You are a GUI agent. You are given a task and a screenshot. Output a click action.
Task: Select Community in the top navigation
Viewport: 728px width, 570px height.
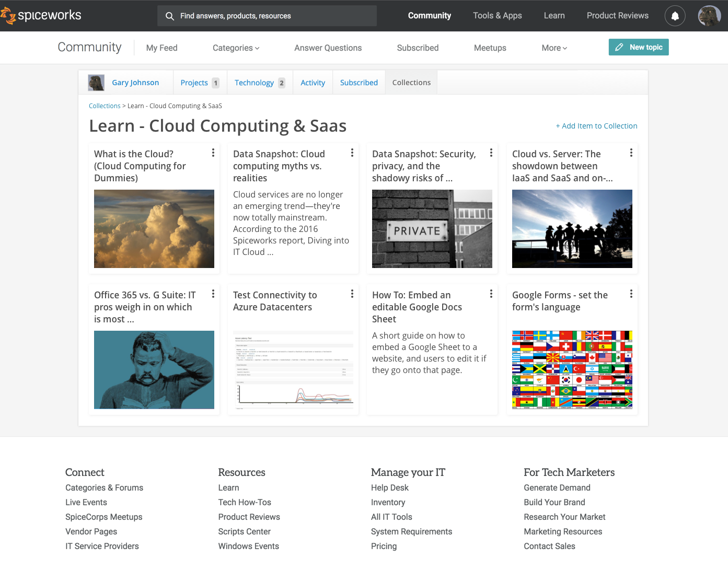click(430, 16)
